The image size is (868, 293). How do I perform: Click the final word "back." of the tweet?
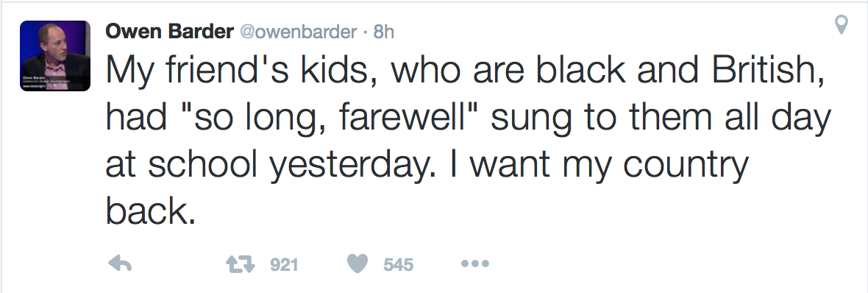[x=151, y=211]
